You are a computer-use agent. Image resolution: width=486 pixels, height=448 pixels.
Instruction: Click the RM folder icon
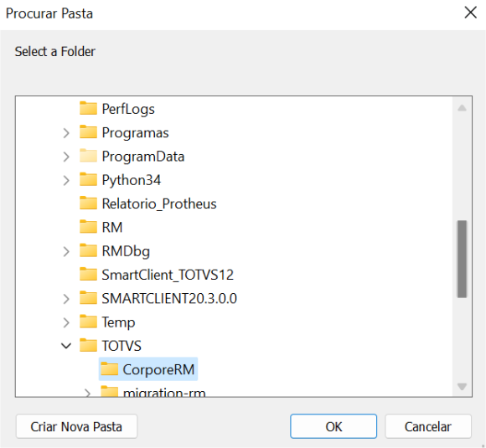coord(88,227)
